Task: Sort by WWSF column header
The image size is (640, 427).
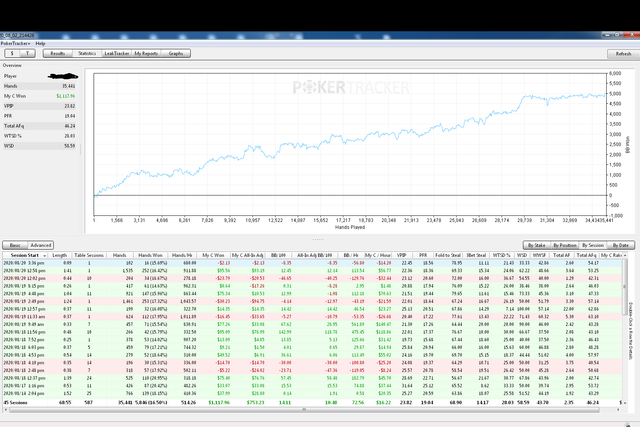Action: click(539, 255)
